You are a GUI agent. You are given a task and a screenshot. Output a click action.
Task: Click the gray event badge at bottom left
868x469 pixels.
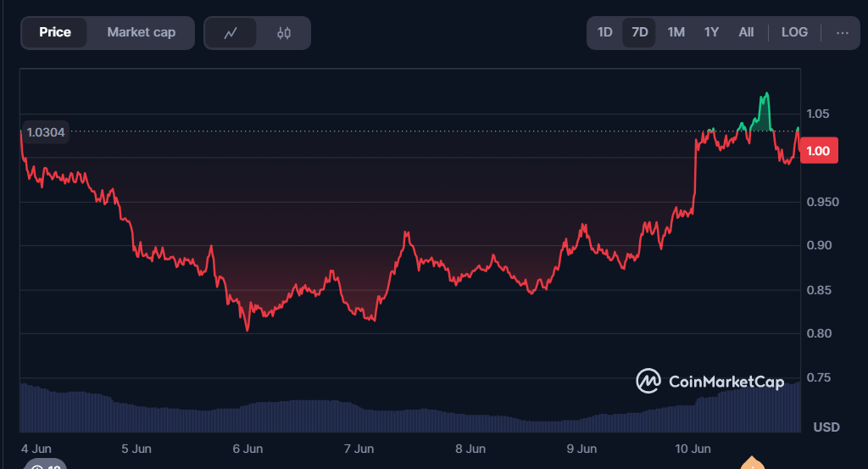pyautogui.click(x=46, y=464)
